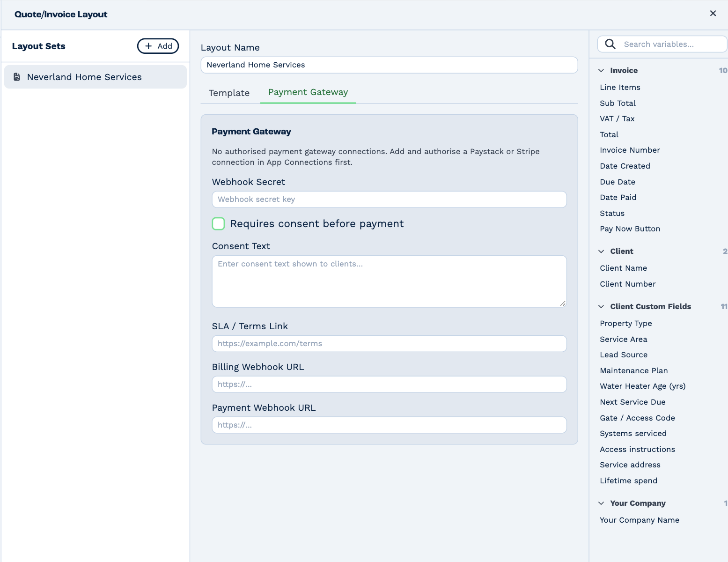This screenshot has height=562, width=728.
Task: Pick Water Heater Age (yrs) field
Action: pyautogui.click(x=642, y=386)
